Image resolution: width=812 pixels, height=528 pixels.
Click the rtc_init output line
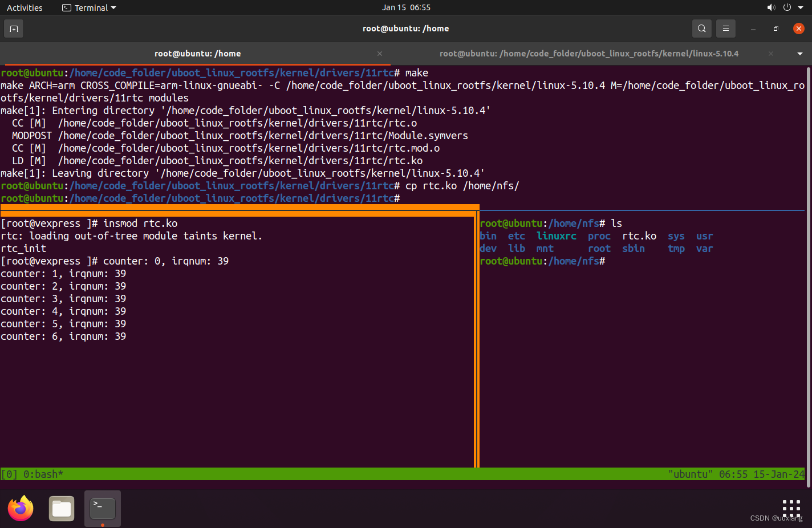click(x=23, y=249)
